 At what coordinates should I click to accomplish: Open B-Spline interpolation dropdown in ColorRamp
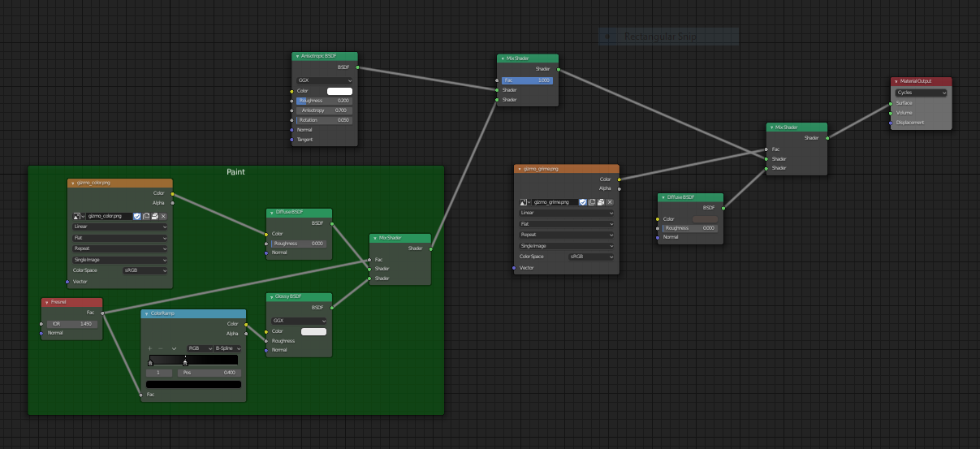227,348
